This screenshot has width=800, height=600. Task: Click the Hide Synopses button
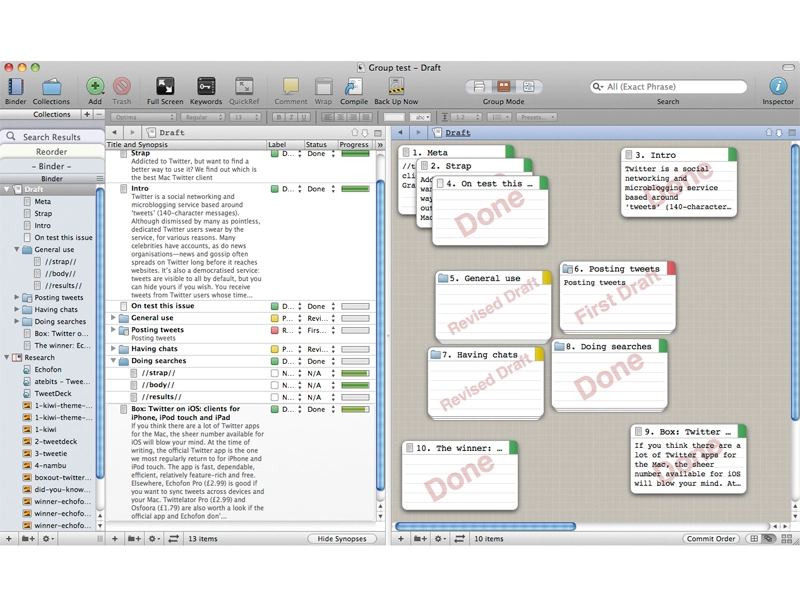pos(342,539)
